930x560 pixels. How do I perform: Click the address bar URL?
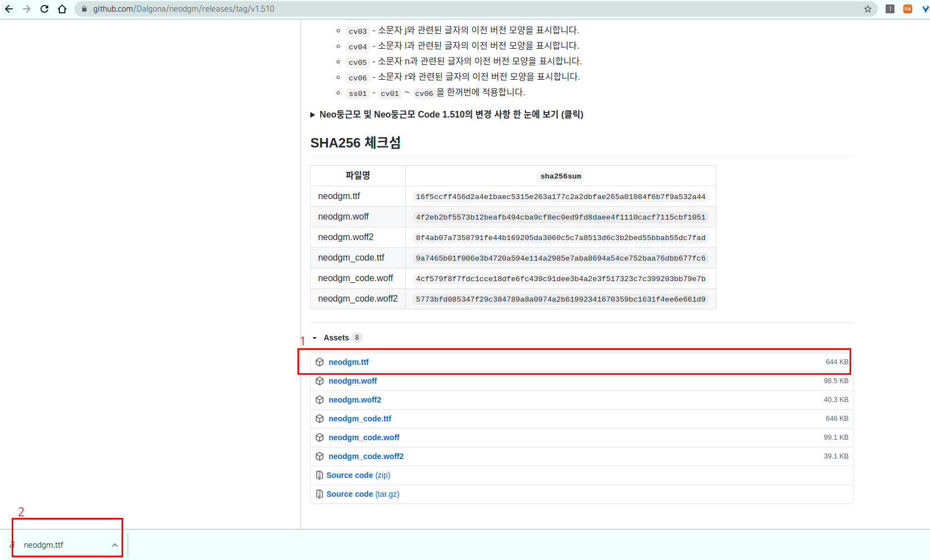(x=183, y=9)
